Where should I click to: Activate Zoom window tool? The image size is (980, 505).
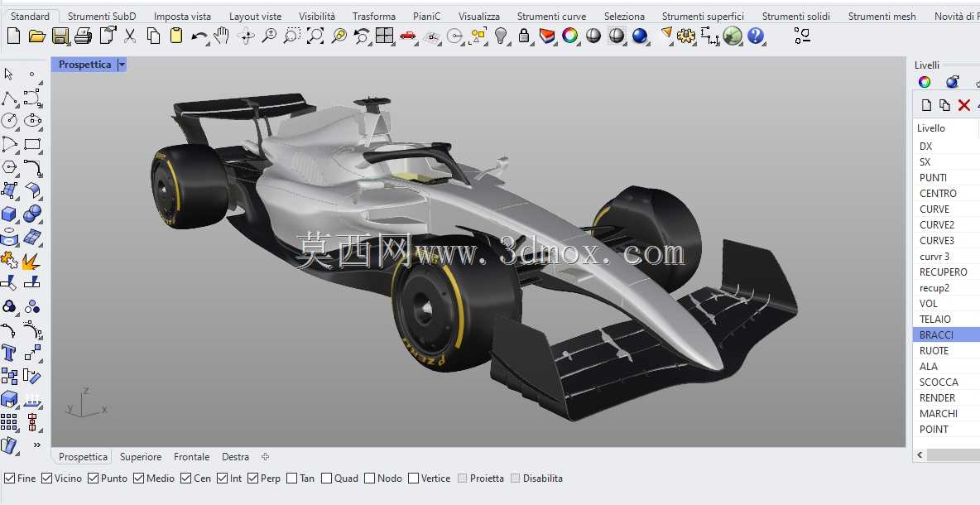pos(292,36)
